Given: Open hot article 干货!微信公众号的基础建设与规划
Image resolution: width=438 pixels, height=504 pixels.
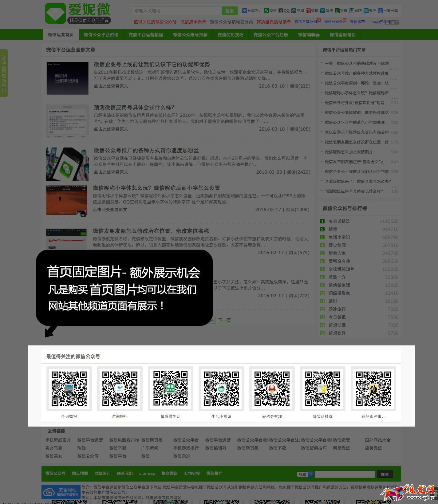Looking at the screenshot, I should click(x=357, y=63).
